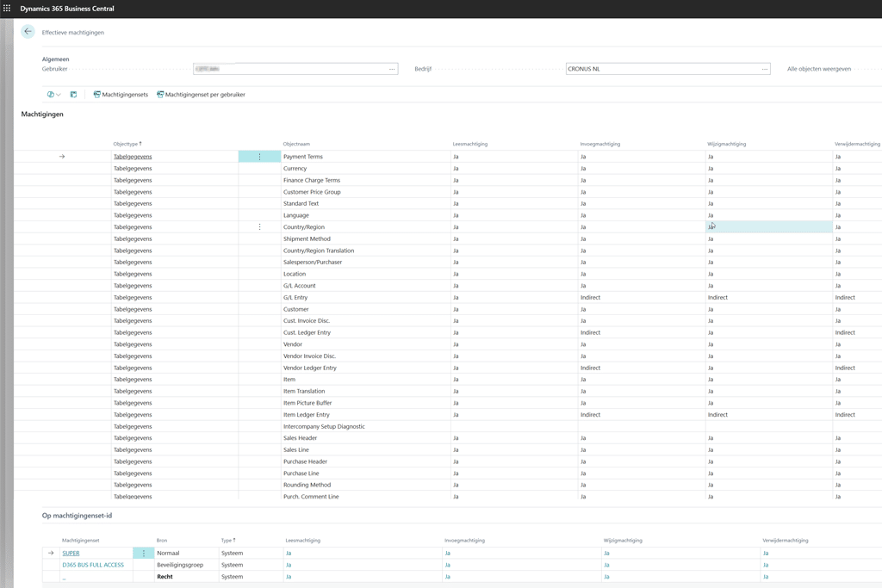
Task: Click the open-in-new-window icon in the toolbar
Action: click(73, 95)
